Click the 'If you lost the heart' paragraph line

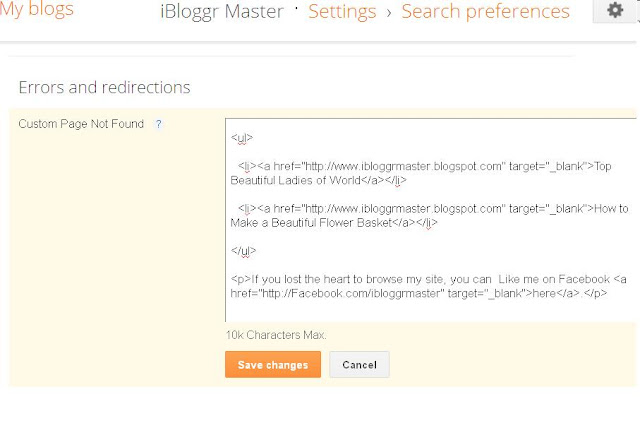(x=428, y=280)
